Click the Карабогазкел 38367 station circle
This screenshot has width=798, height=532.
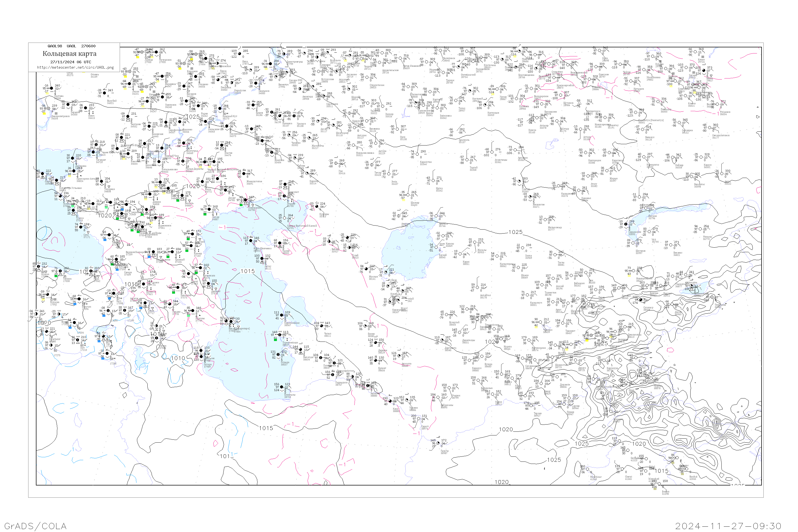pyautogui.click(x=282, y=315)
